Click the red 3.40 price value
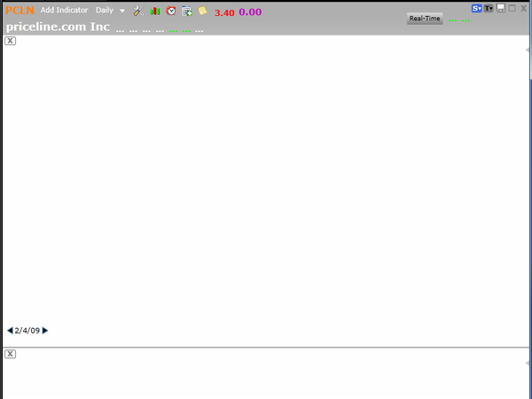This screenshot has width=532, height=399. pyautogui.click(x=224, y=12)
